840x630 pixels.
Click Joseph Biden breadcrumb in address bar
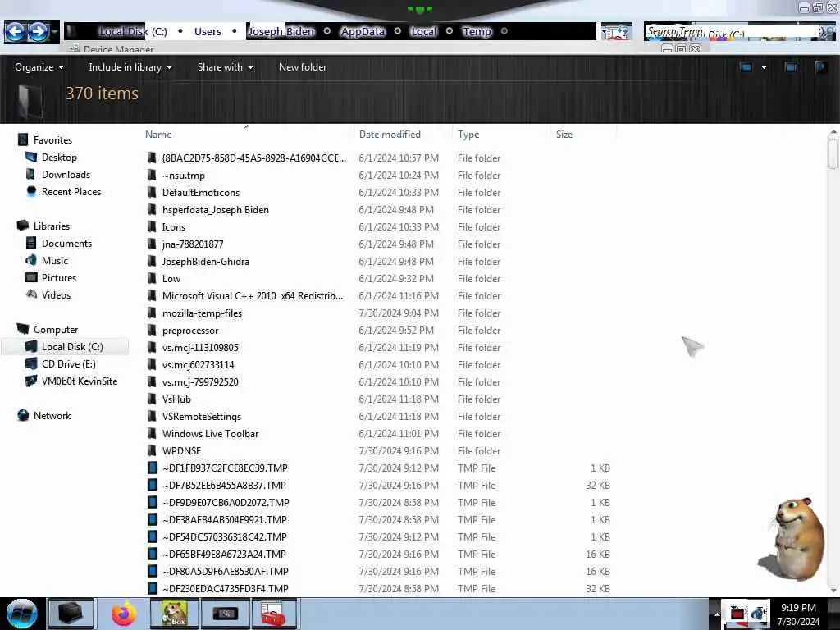[281, 32]
